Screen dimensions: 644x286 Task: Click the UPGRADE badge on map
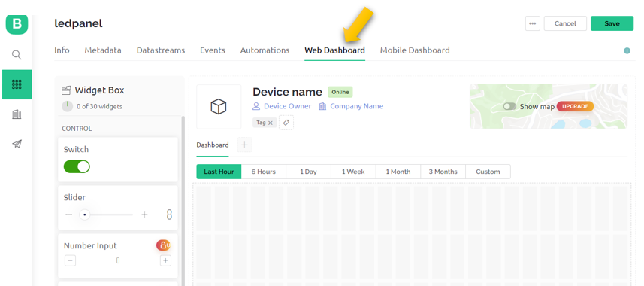pos(575,106)
